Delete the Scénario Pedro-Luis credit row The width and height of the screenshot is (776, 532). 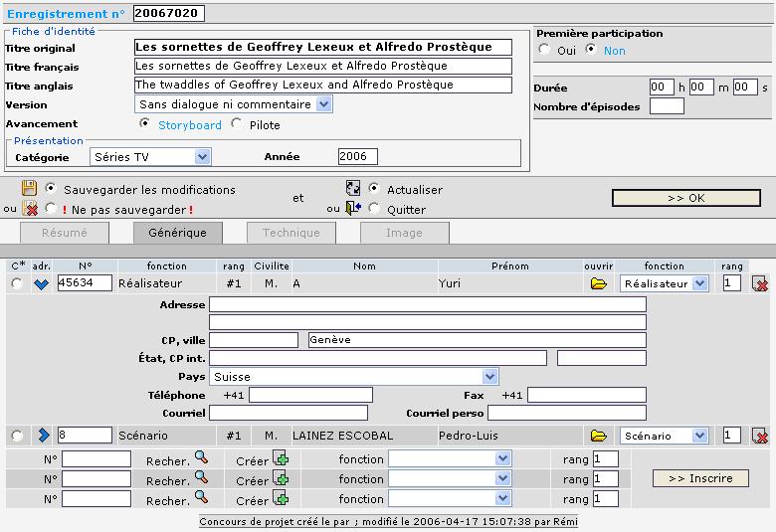tap(760, 436)
